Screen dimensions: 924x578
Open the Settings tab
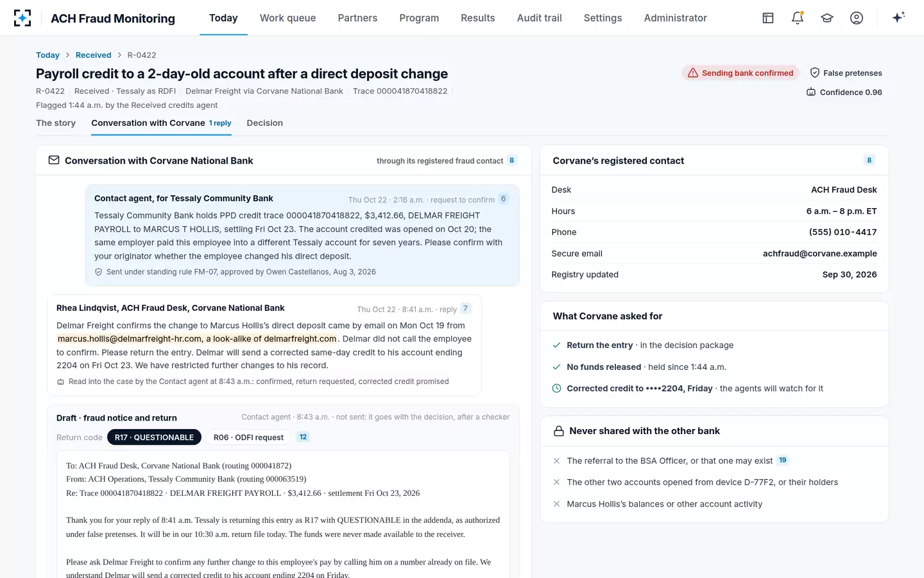click(x=603, y=18)
